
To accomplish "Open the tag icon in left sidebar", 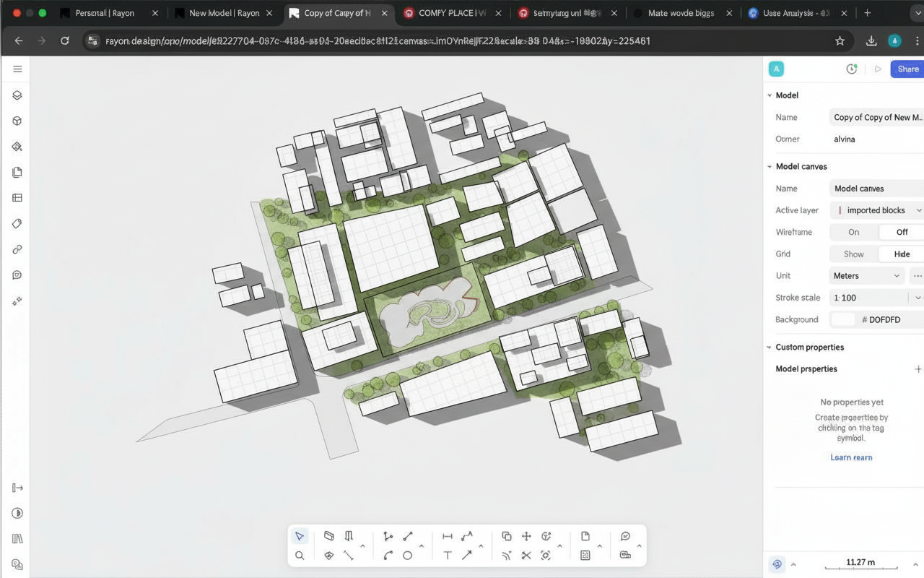I will click(x=17, y=224).
